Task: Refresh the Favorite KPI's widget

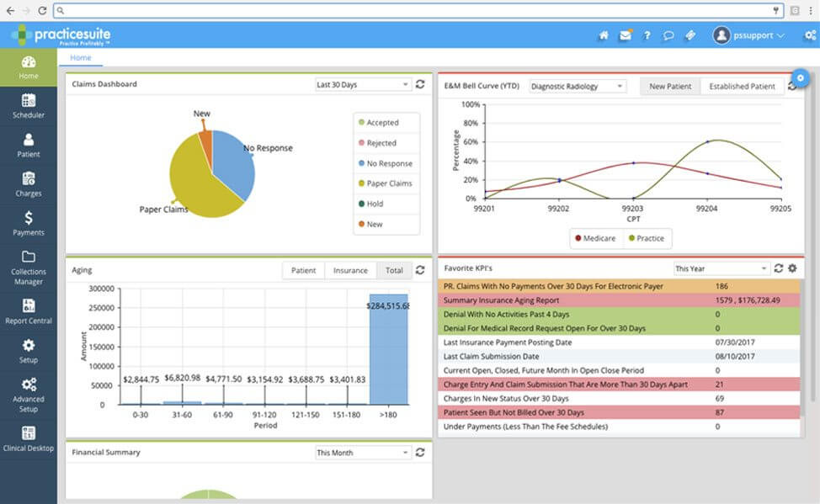Action: tap(778, 268)
